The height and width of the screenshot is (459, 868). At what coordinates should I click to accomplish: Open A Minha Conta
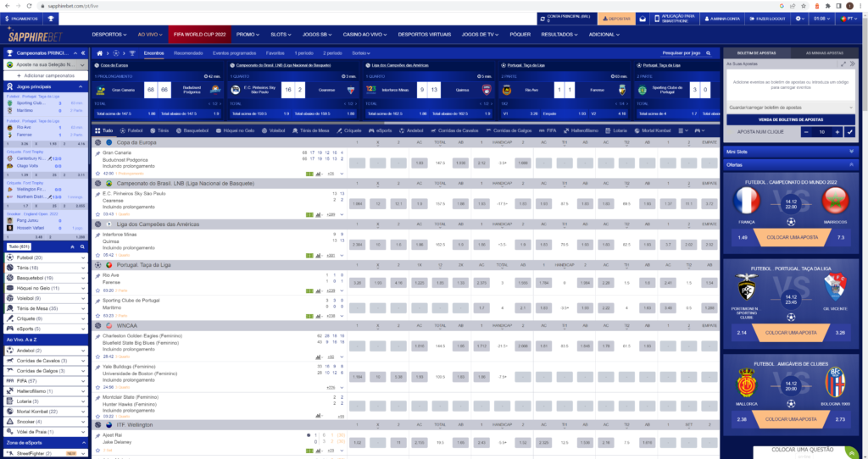pyautogui.click(x=722, y=19)
